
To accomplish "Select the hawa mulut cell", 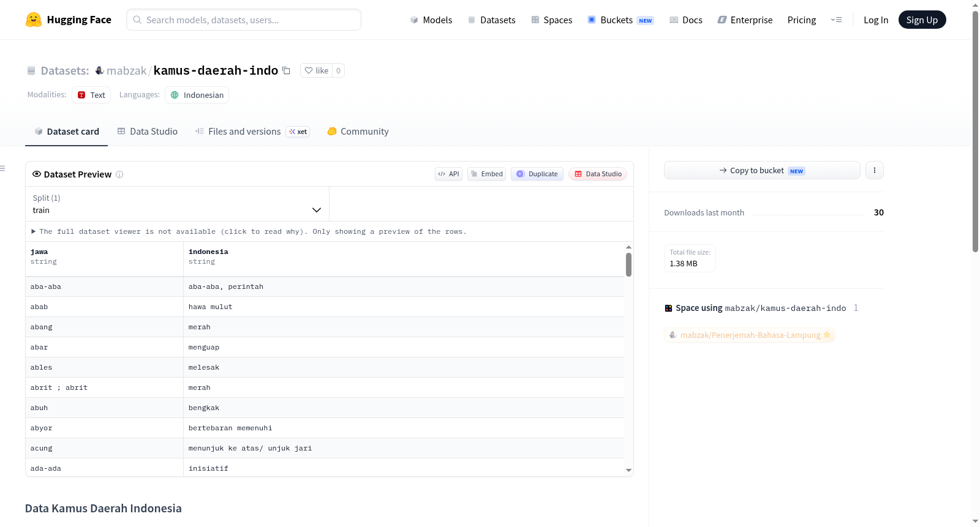I will click(404, 307).
